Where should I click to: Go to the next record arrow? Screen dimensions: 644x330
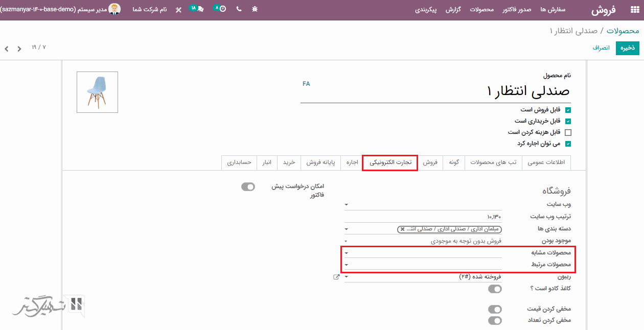7,49
